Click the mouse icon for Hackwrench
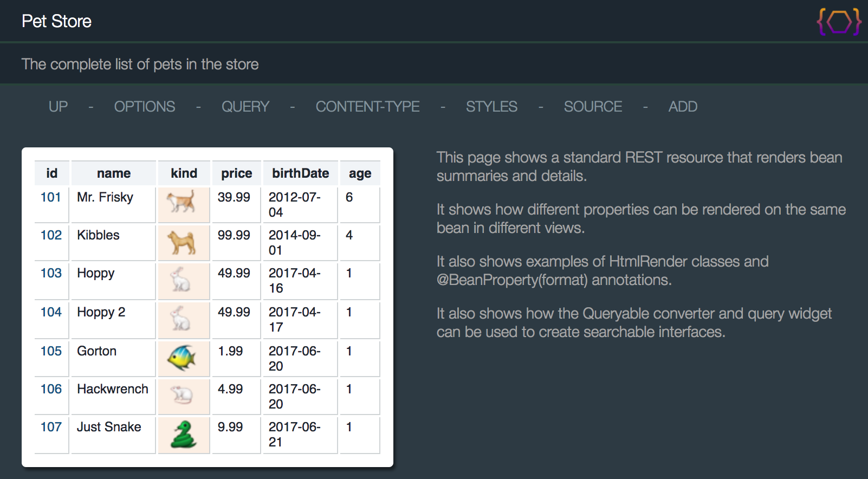 (x=182, y=395)
